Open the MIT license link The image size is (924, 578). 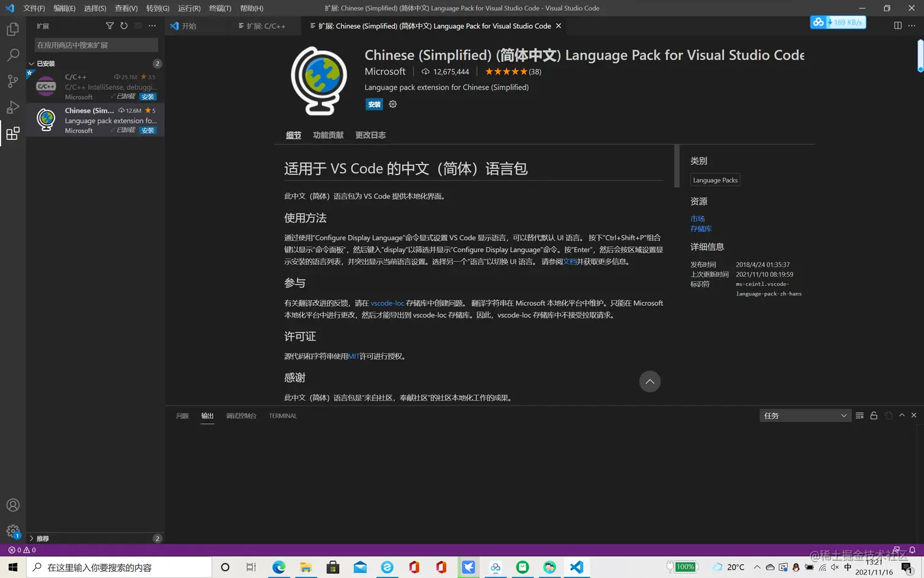pyautogui.click(x=353, y=357)
